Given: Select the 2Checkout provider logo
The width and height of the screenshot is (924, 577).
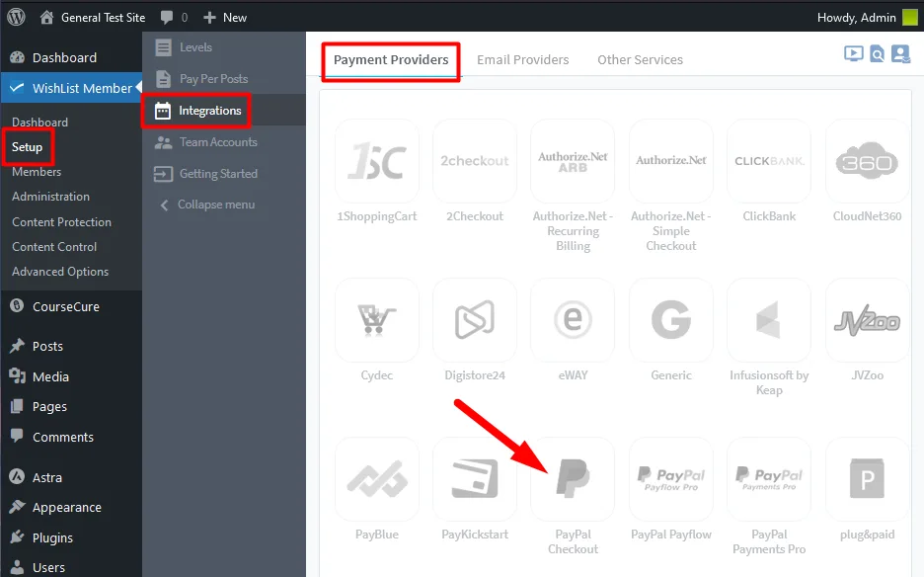Looking at the screenshot, I should tap(475, 161).
